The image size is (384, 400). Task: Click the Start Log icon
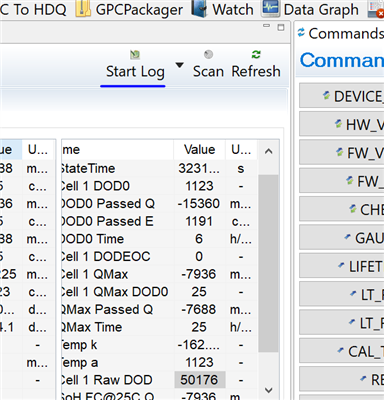click(135, 55)
